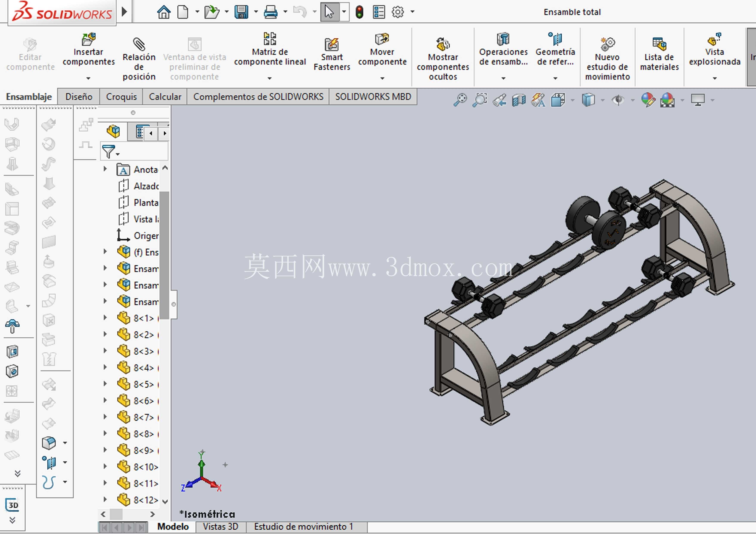Expand the 8<12> part node
The image size is (756, 534).
[x=105, y=500]
